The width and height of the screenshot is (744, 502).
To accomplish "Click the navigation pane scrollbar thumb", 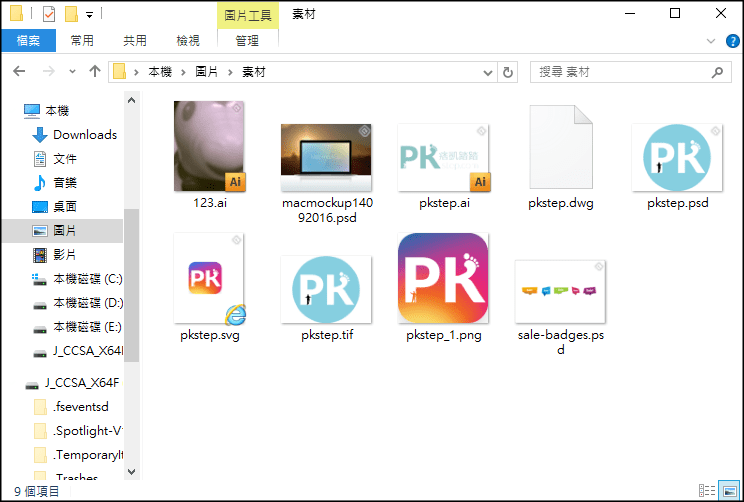I will tap(131, 285).
